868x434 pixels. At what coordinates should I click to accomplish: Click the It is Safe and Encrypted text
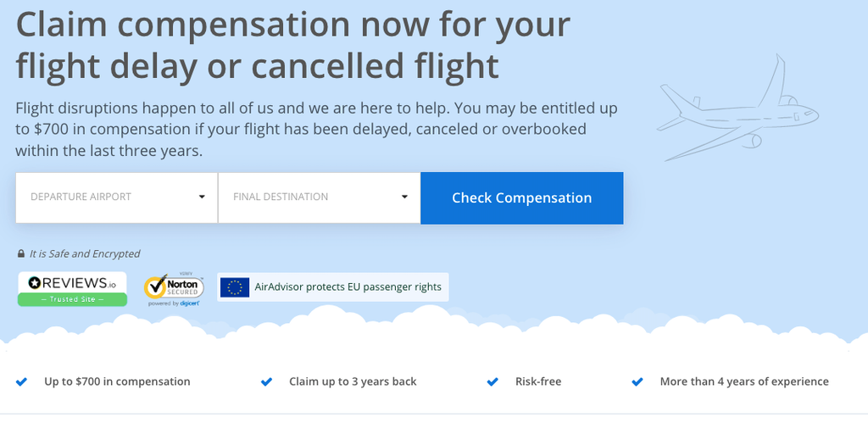point(85,253)
